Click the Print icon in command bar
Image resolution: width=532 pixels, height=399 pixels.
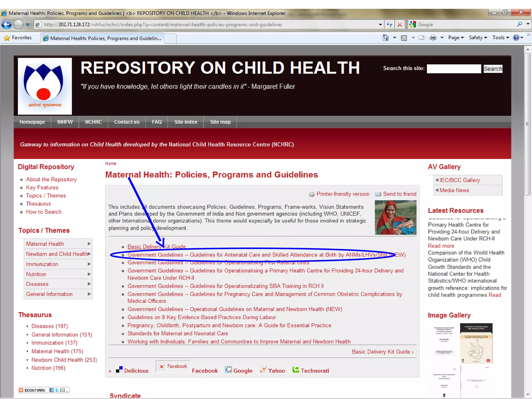click(433, 38)
